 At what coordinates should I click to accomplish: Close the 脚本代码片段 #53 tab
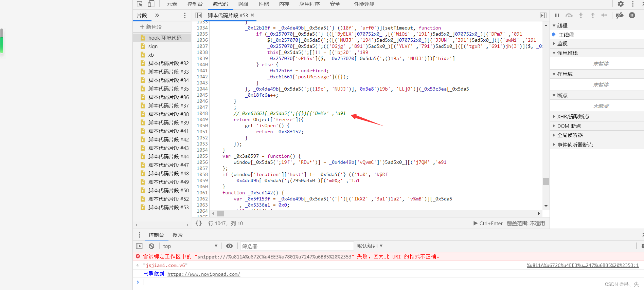252,15
